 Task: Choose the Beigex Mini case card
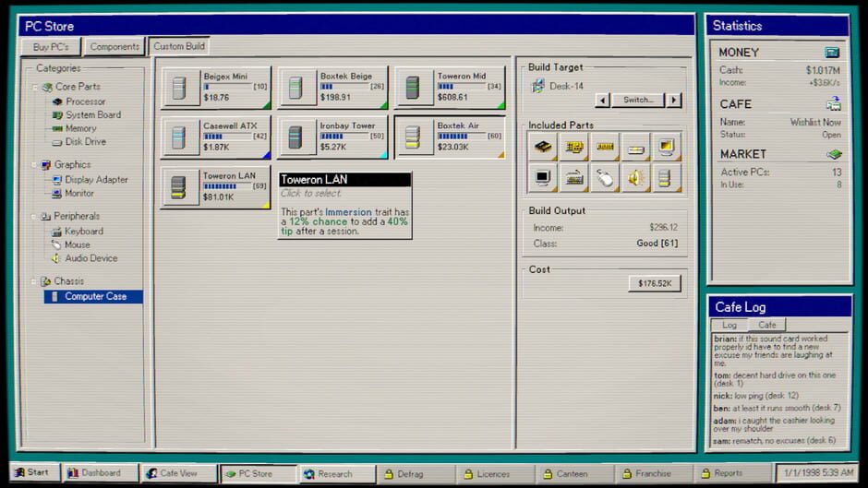click(x=216, y=88)
